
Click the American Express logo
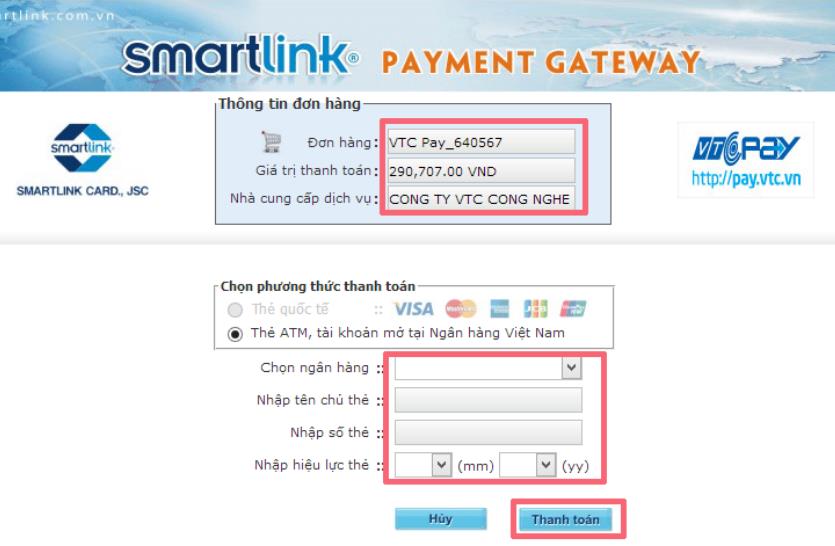click(500, 308)
